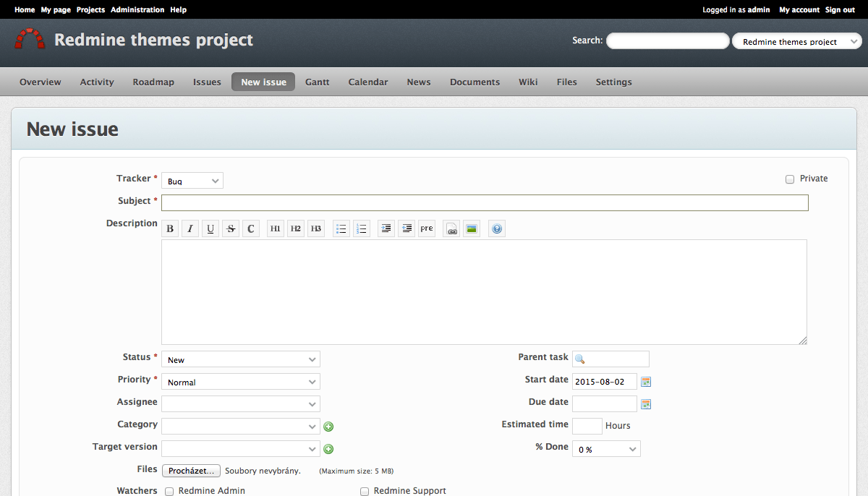Open the Start date calendar picker

(x=647, y=382)
